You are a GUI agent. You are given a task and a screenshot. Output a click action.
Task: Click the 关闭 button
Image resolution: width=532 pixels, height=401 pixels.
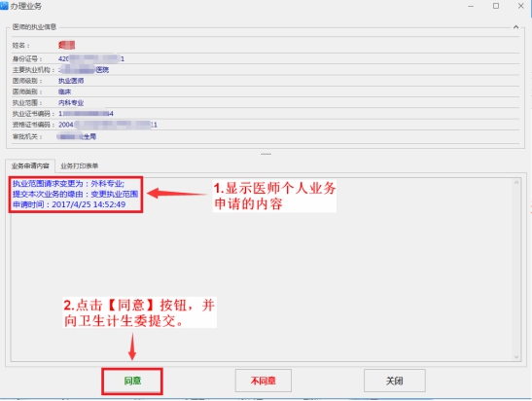click(x=395, y=381)
